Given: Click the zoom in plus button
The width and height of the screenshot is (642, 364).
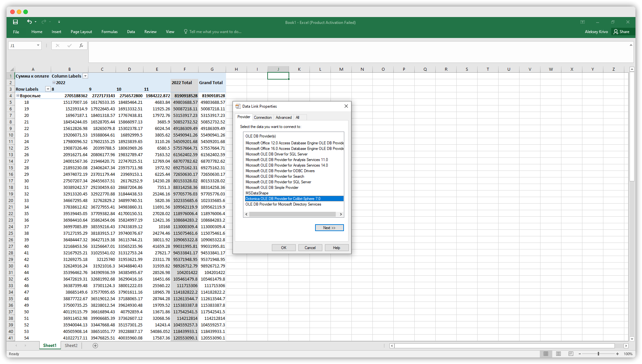Looking at the screenshot, I should (x=617, y=354).
